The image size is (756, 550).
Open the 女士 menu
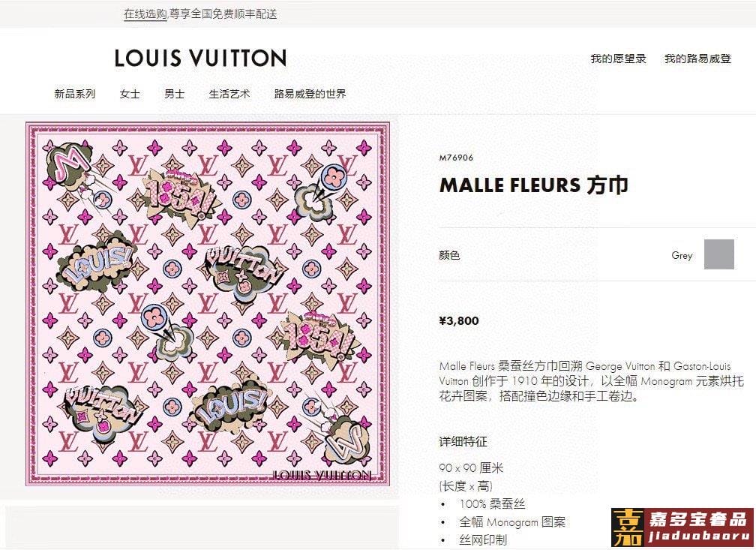[130, 94]
